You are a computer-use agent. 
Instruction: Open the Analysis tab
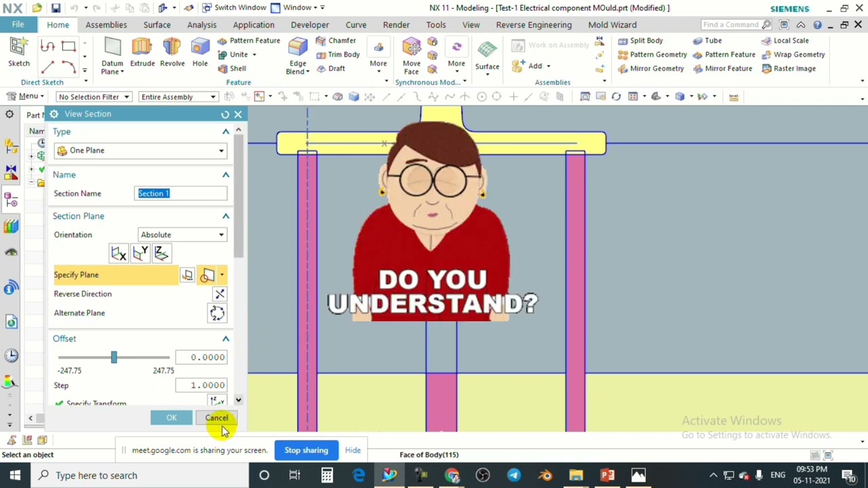202,25
